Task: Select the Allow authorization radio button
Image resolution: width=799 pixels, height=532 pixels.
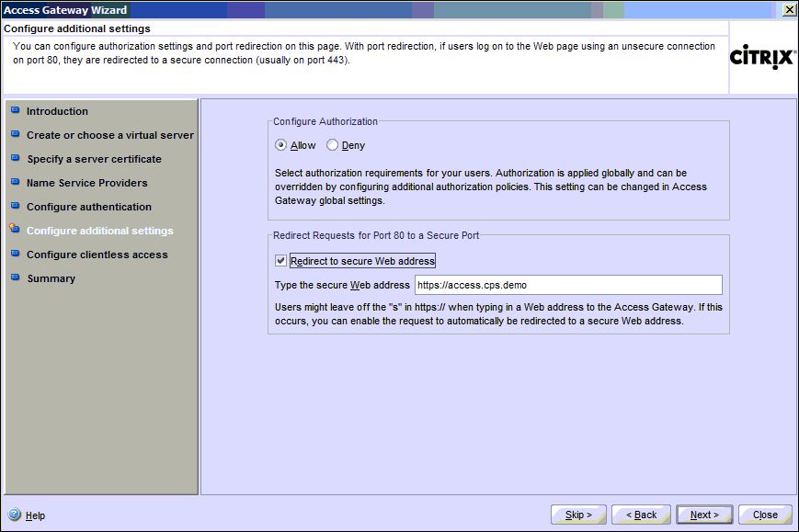Action: tap(281, 145)
